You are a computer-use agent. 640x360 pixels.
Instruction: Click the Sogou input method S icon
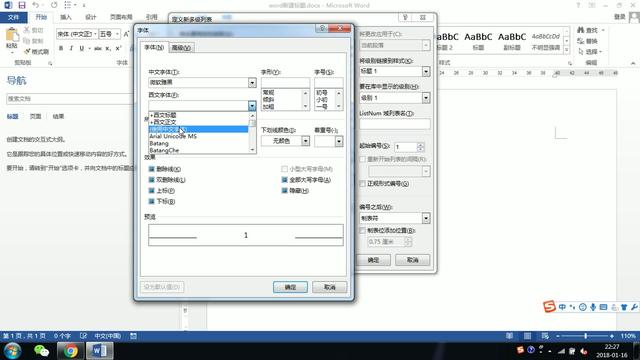pyautogui.click(x=549, y=307)
